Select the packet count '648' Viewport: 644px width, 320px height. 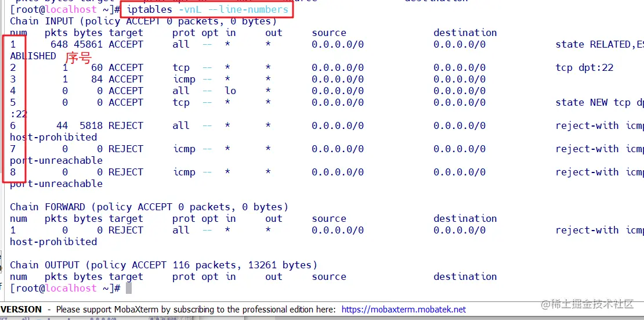pyautogui.click(x=59, y=44)
